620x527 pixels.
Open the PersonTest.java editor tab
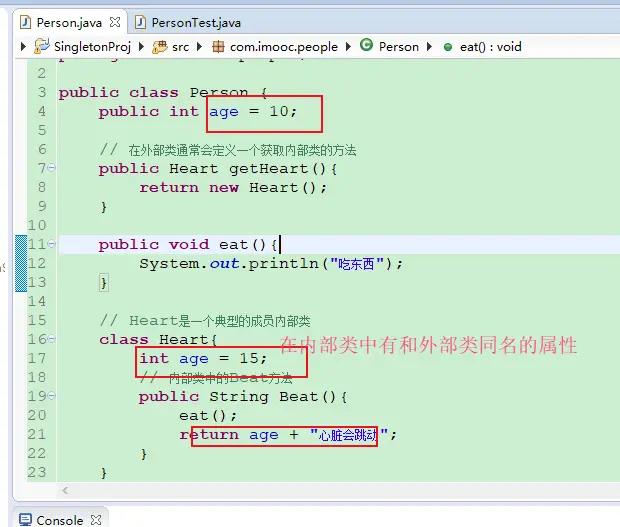point(196,23)
